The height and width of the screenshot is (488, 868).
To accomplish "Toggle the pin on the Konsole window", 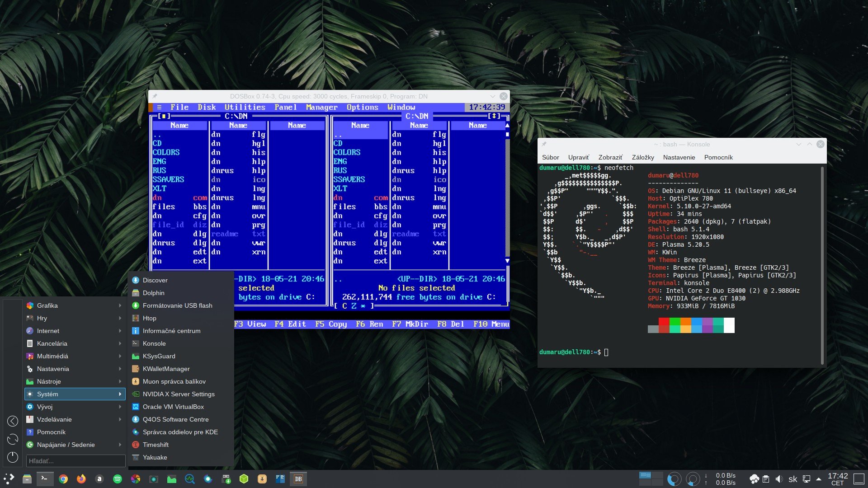I will [544, 144].
